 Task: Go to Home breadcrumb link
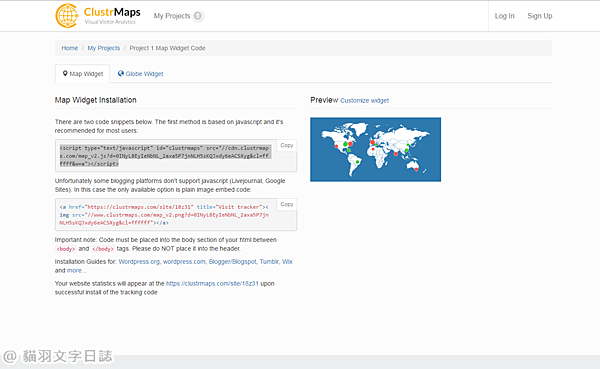coord(70,48)
